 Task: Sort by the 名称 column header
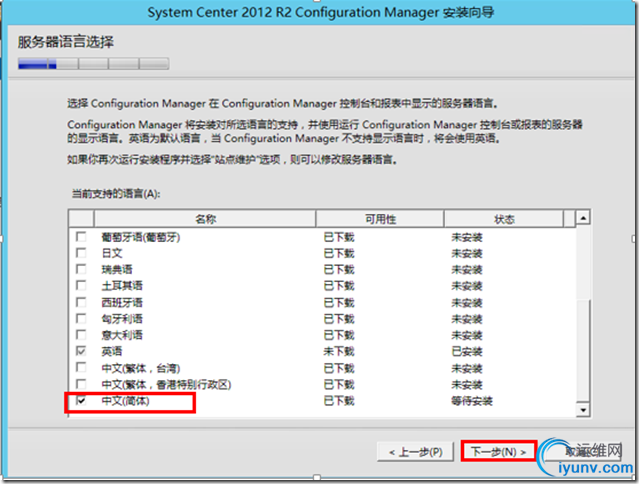[205, 219]
